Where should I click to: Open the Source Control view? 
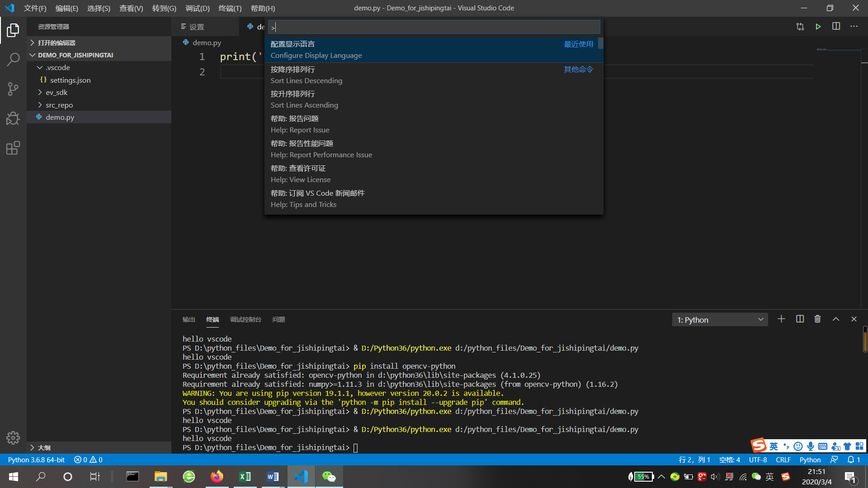coord(13,89)
